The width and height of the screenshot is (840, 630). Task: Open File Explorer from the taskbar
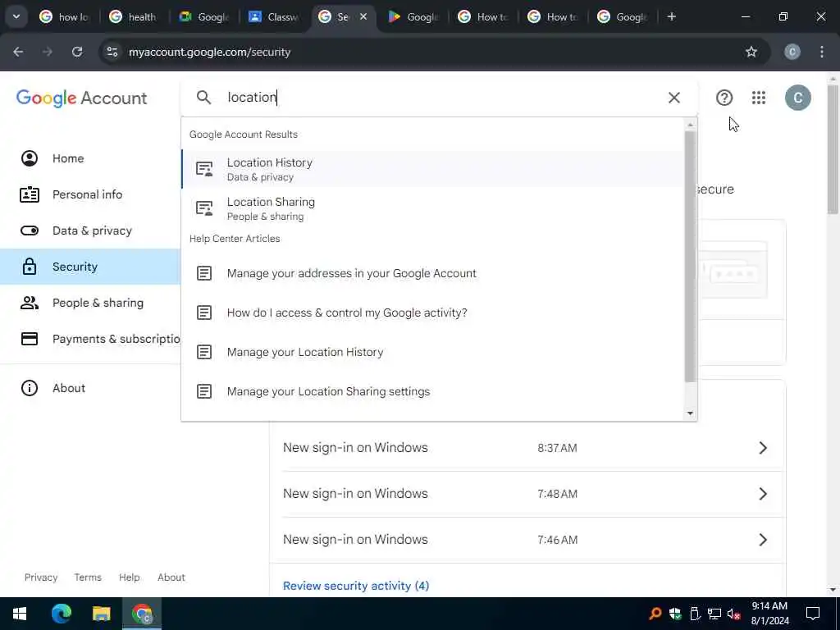101,614
